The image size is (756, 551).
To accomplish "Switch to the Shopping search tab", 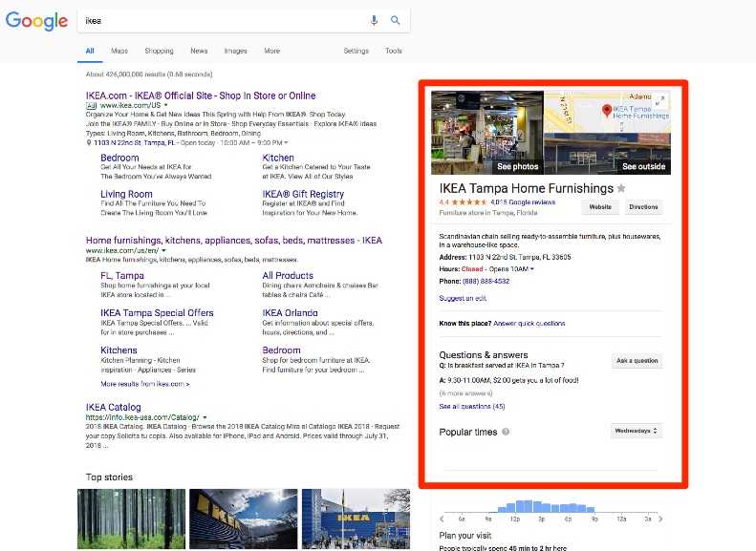I will click(x=159, y=51).
